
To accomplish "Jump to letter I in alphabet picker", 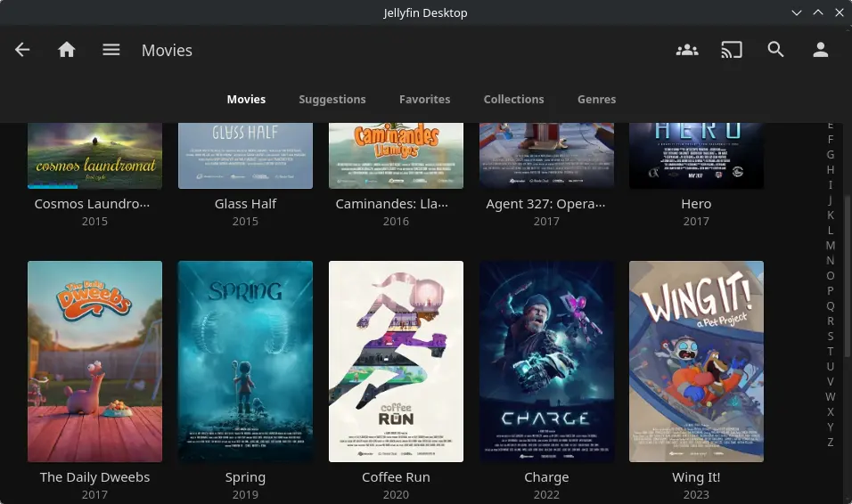I will click(x=831, y=185).
